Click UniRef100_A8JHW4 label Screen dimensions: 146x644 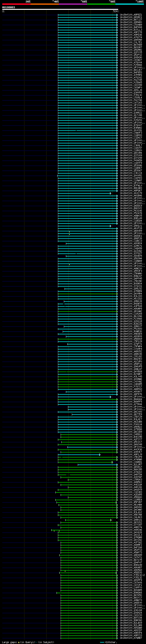(131, 505)
